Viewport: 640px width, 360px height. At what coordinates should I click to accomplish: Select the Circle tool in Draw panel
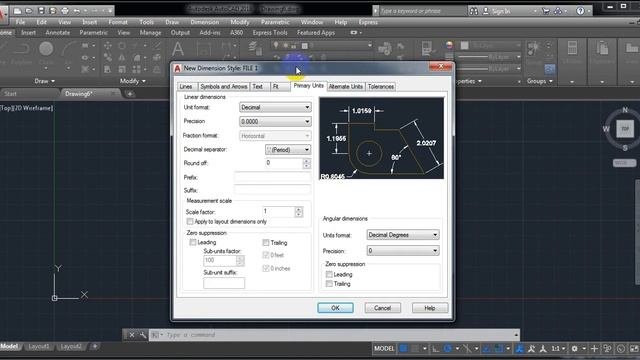[46, 49]
